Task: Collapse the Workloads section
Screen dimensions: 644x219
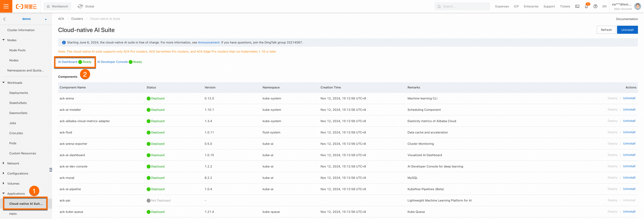Action: (4, 83)
